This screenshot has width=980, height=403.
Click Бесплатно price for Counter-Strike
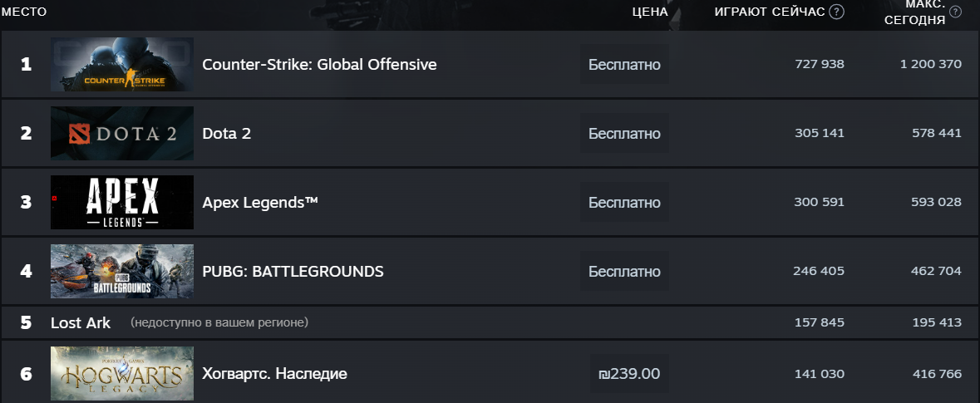coord(624,64)
